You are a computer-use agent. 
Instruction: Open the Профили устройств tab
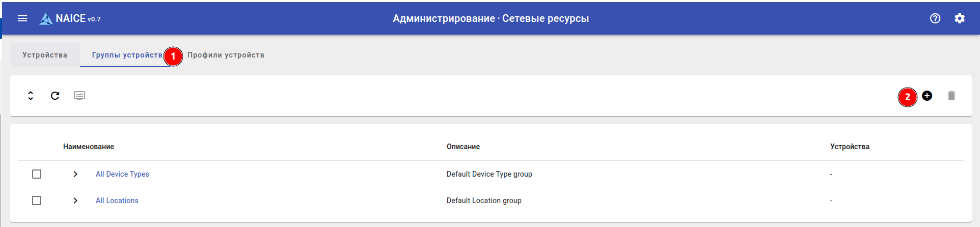point(226,55)
